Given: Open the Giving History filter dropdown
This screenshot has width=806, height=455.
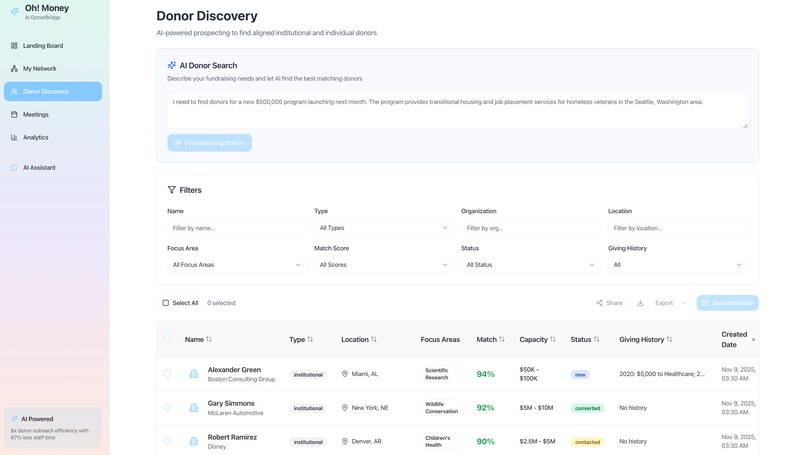Looking at the screenshot, I should point(677,265).
